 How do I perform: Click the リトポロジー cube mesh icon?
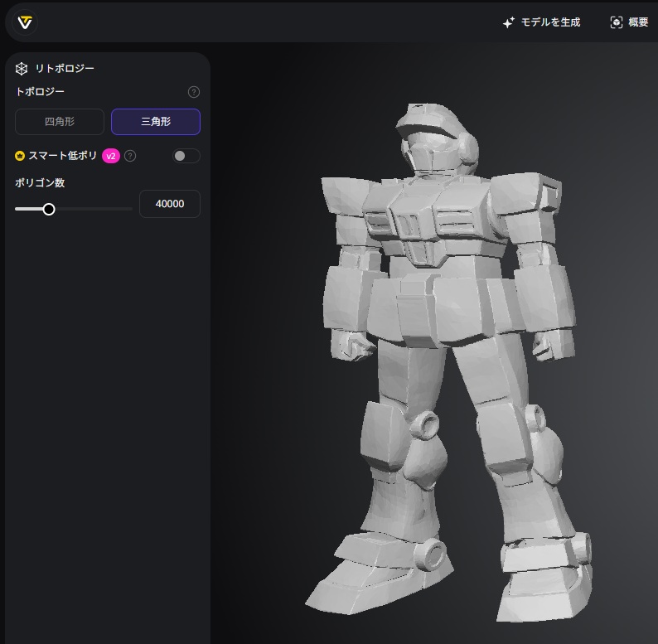(x=22, y=69)
